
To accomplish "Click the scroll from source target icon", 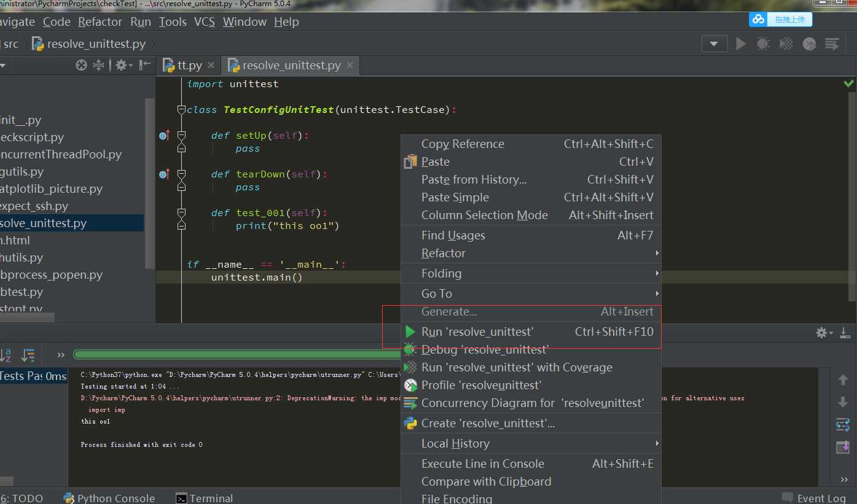I will [81, 65].
